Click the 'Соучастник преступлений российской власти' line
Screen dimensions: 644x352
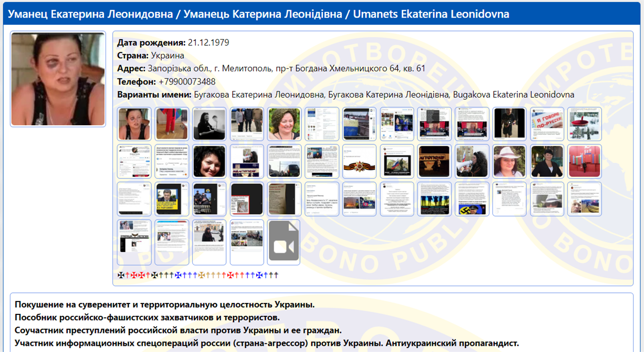point(178,330)
